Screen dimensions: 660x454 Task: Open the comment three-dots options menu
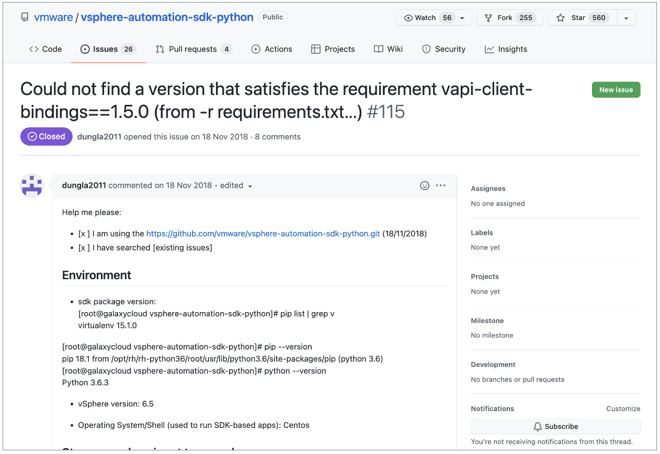click(441, 185)
